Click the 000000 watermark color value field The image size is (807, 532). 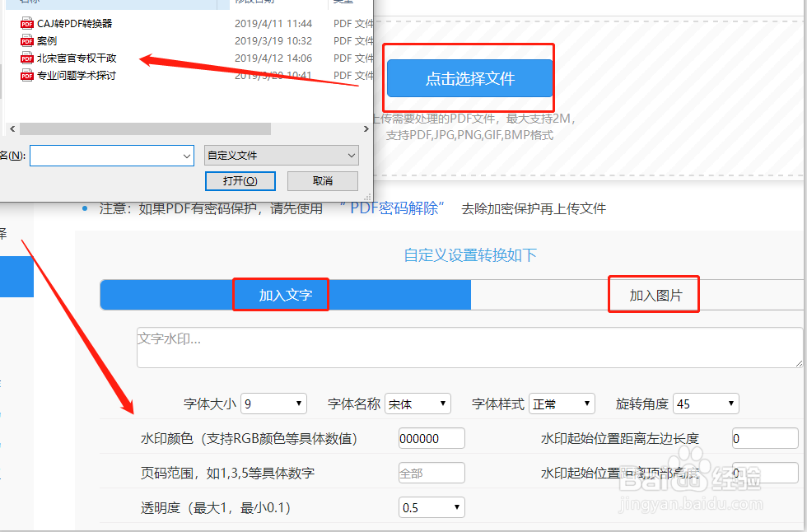click(x=431, y=438)
